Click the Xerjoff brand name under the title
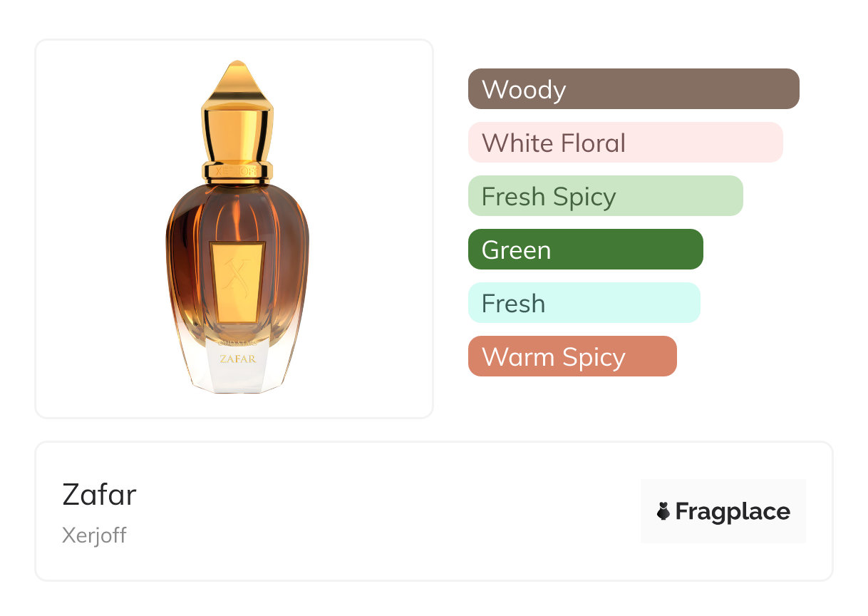Image resolution: width=868 pixels, height=616 pixels. [x=94, y=535]
